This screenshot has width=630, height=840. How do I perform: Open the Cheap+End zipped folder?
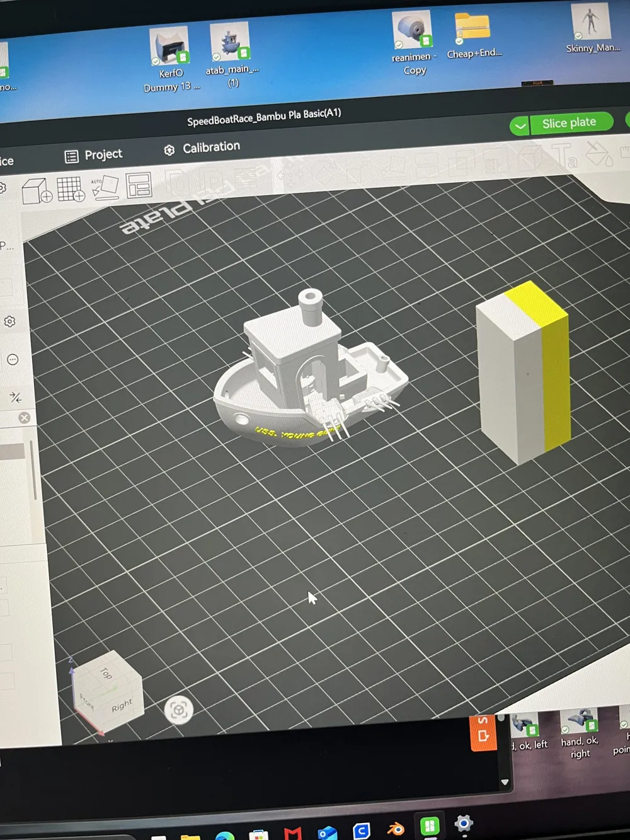(x=474, y=37)
